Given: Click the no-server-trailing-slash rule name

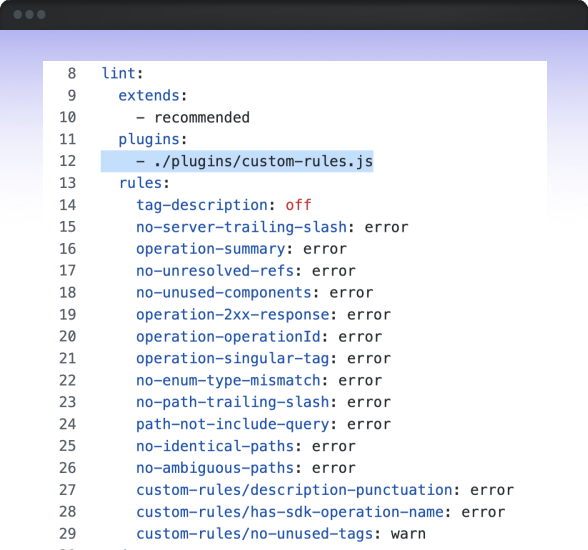Looking at the screenshot, I should 242,227.
